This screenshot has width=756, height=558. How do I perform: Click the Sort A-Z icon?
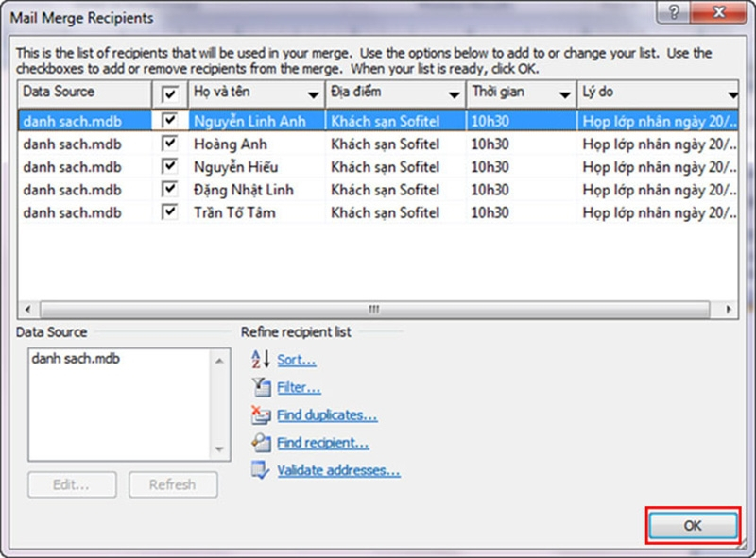pyautogui.click(x=260, y=360)
